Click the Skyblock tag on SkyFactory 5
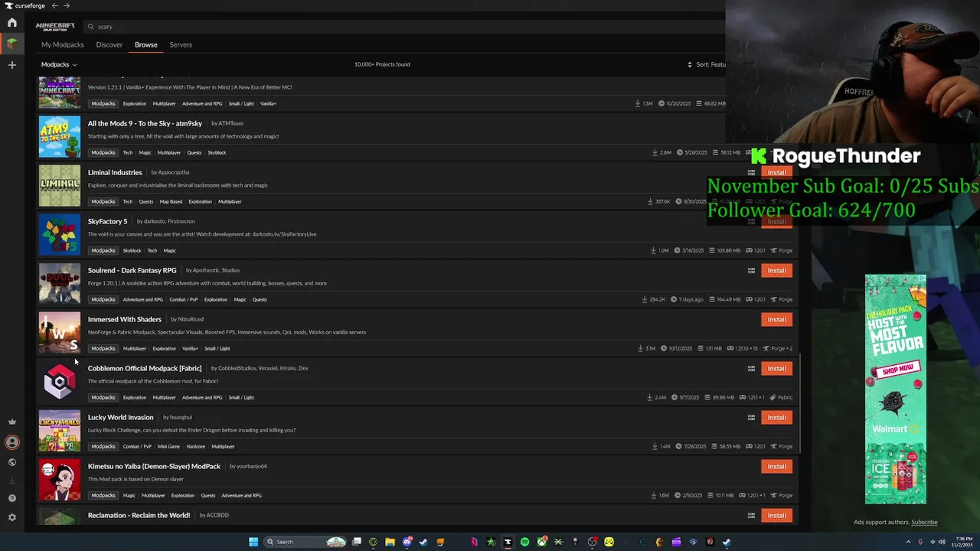Viewport: 980px width, 551px height. point(132,250)
